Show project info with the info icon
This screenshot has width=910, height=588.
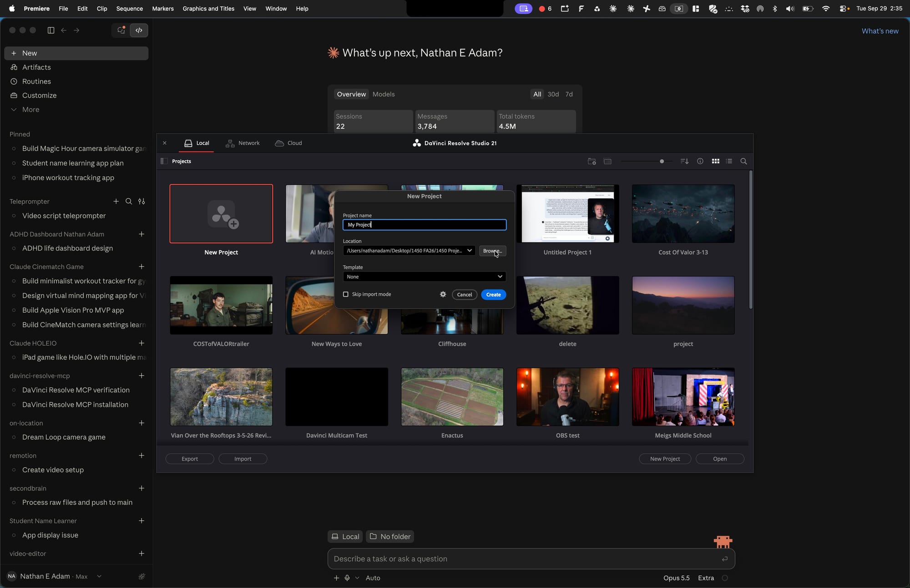coord(700,161)
